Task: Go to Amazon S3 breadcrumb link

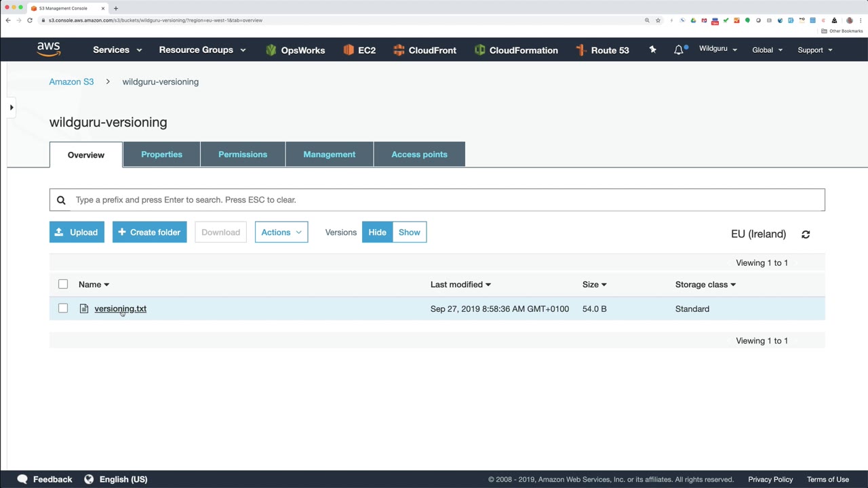Action: (71, 82)
